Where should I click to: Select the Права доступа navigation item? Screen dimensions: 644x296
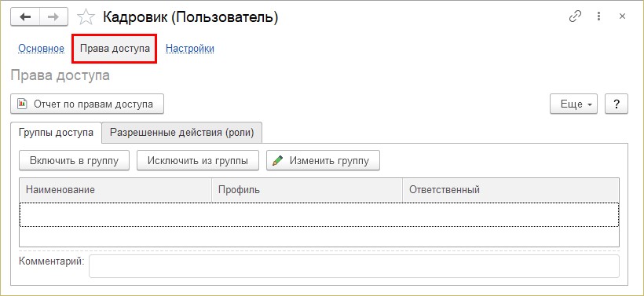click(x=115, y=49)
